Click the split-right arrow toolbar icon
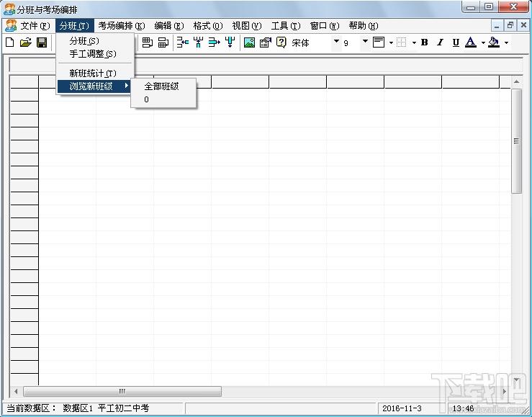532x417 pixels. click(214, 42)
